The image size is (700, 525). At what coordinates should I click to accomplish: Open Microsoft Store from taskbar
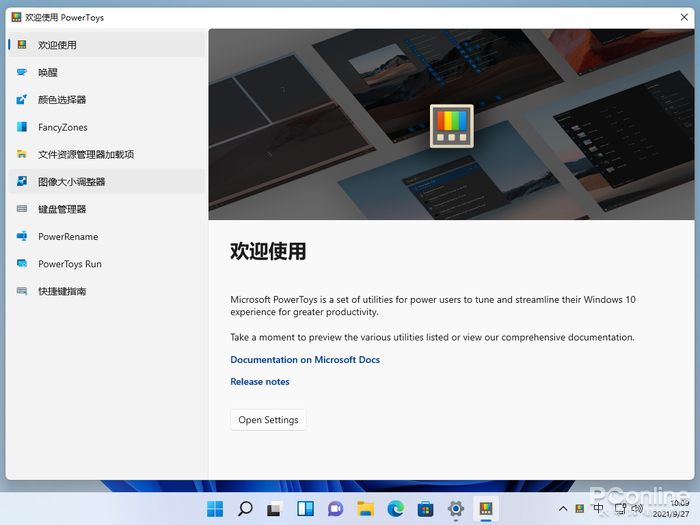(x=425, y=508)
